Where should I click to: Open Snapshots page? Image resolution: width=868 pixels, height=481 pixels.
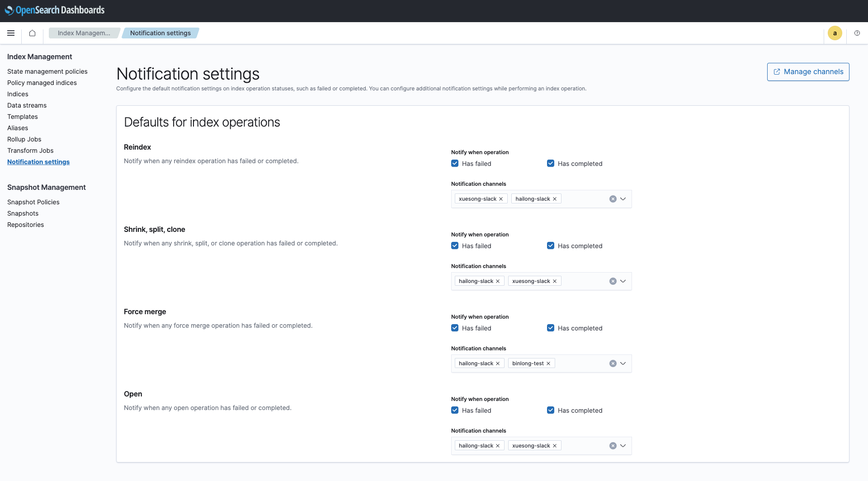(x=23, y=213)
